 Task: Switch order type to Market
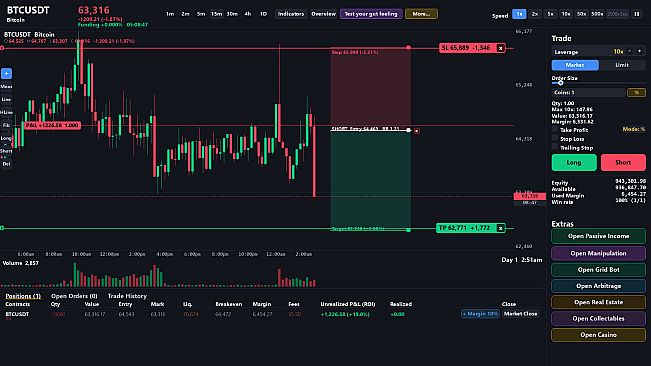[575, 65]
